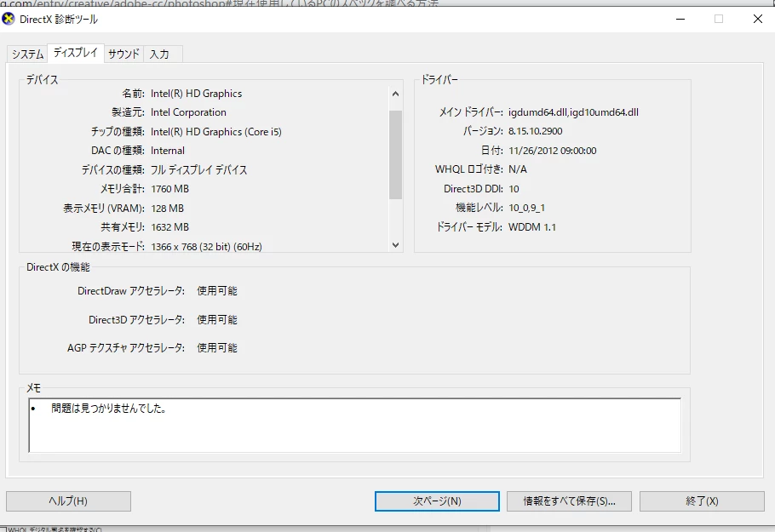The width and height of the screenshot is (775, 532).
Task: Click the VRAM value 128 MB
Action: point(168,208)
